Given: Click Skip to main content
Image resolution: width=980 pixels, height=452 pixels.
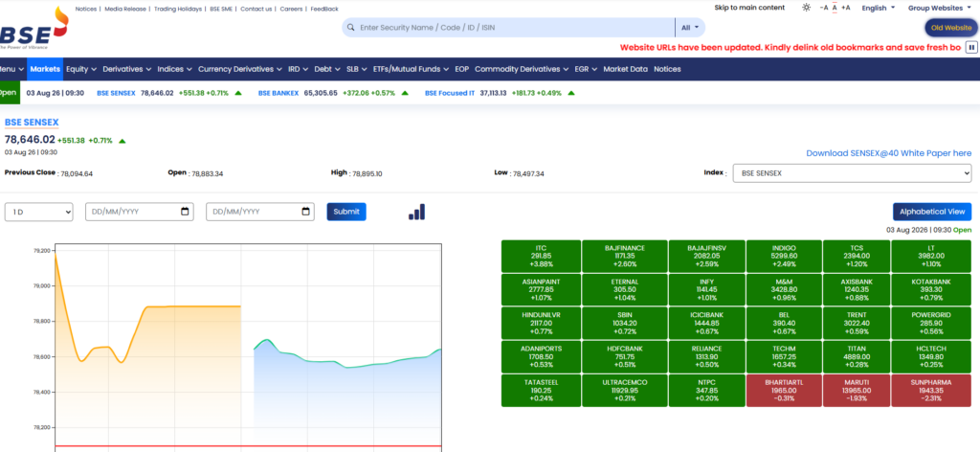Looking at the screenshot, I should 749,8.
